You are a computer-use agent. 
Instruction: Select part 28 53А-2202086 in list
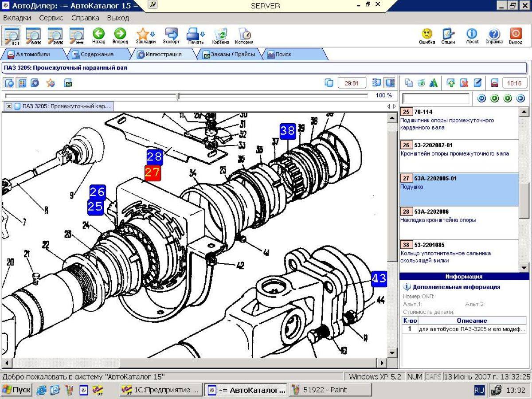[x=459, y=223]
